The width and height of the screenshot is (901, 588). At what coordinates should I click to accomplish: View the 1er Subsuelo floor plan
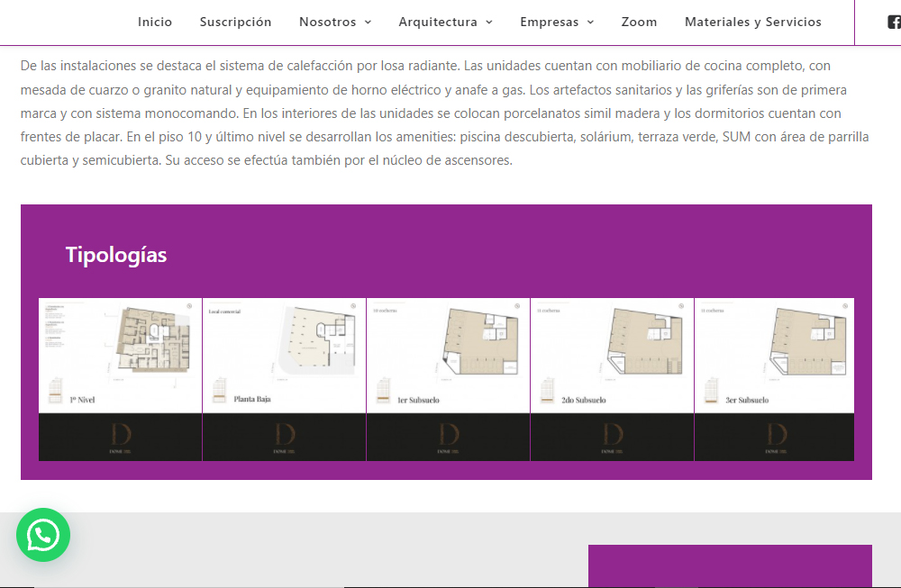[x=449, y=356]
